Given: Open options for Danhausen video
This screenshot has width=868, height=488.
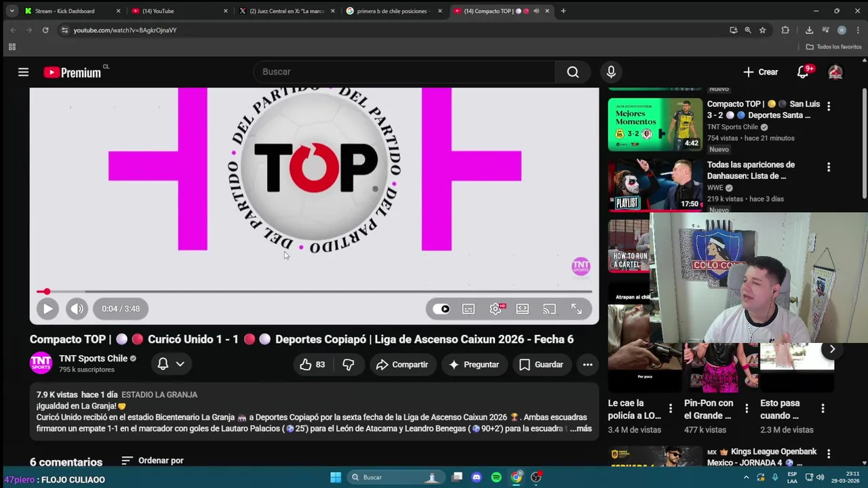Looking at the screenshot, I should [x=828, y=167].
